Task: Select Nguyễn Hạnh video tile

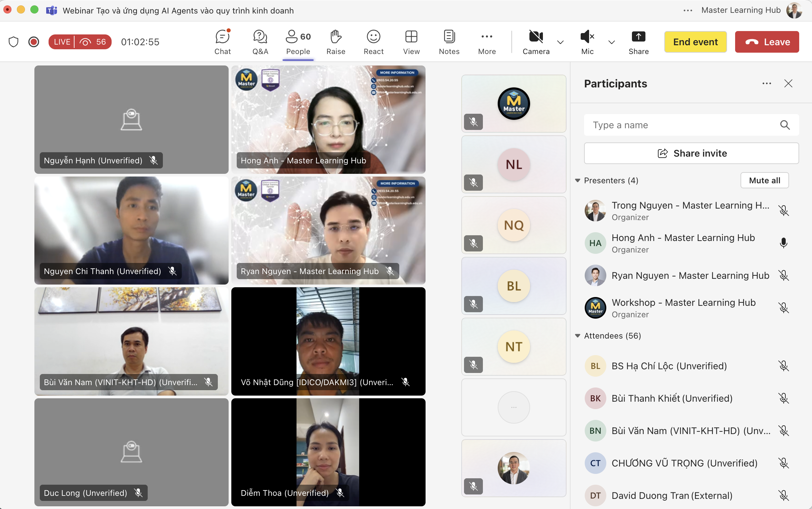Action: (x=132, y=119)
